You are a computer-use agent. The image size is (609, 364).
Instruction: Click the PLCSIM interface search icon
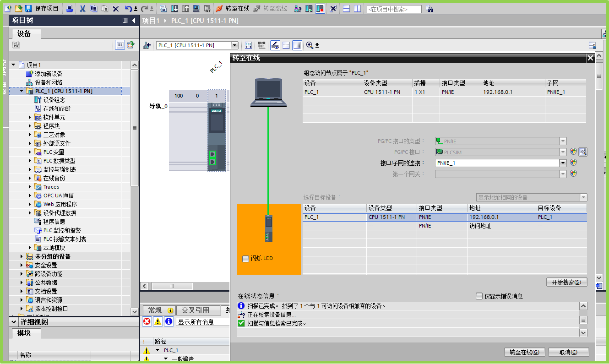pos(582,152)
